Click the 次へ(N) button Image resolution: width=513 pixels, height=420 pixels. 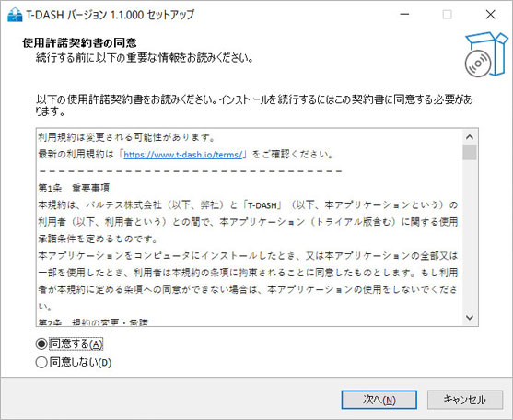pyautogui.click(x=379, y=400)
